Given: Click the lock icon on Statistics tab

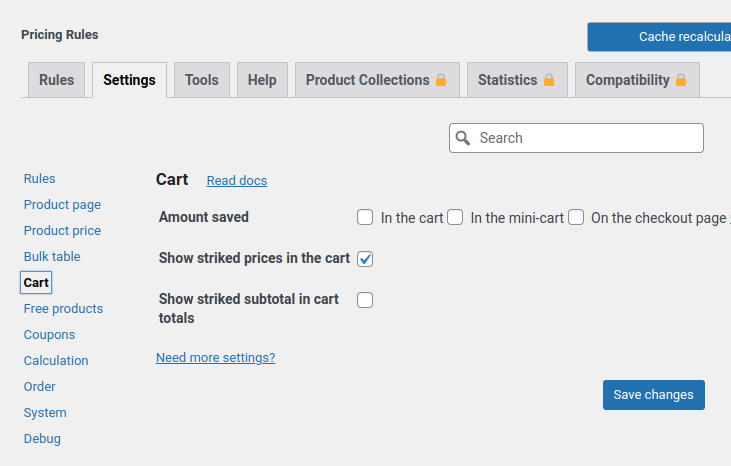Looking at the screenshot, I should [549, 80].
